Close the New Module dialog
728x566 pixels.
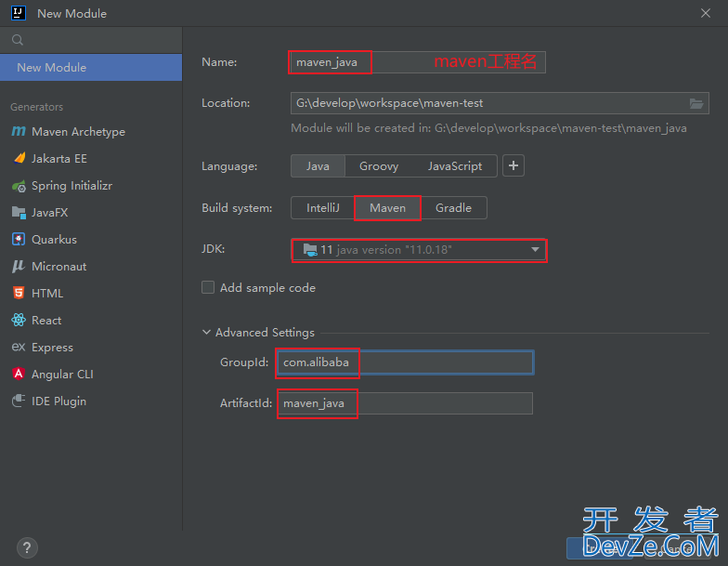tap(706, 13)
